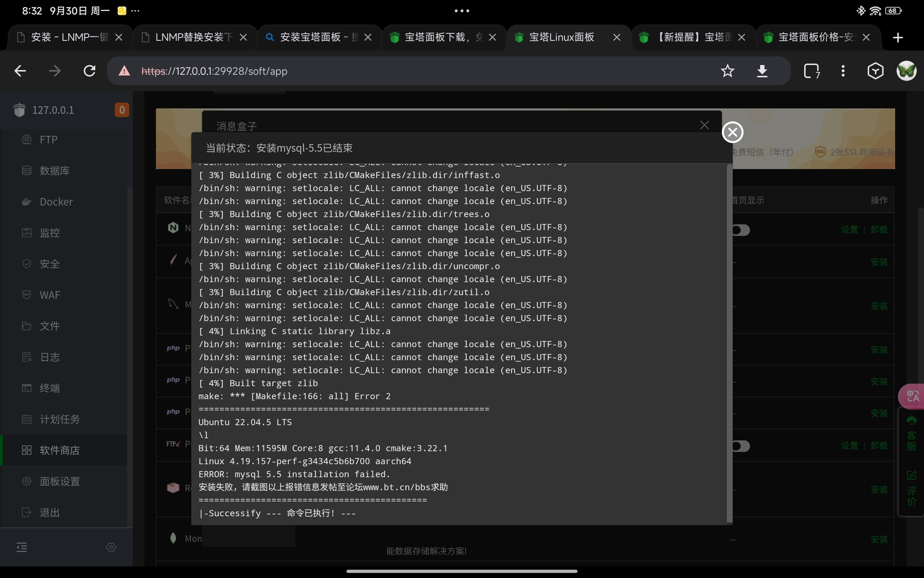Click the orange 0 notification badge
The image size is (924, 578).
click(122, 110)
